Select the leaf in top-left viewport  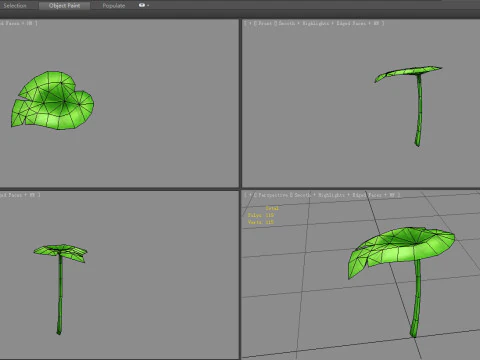[x=53, y=100]
